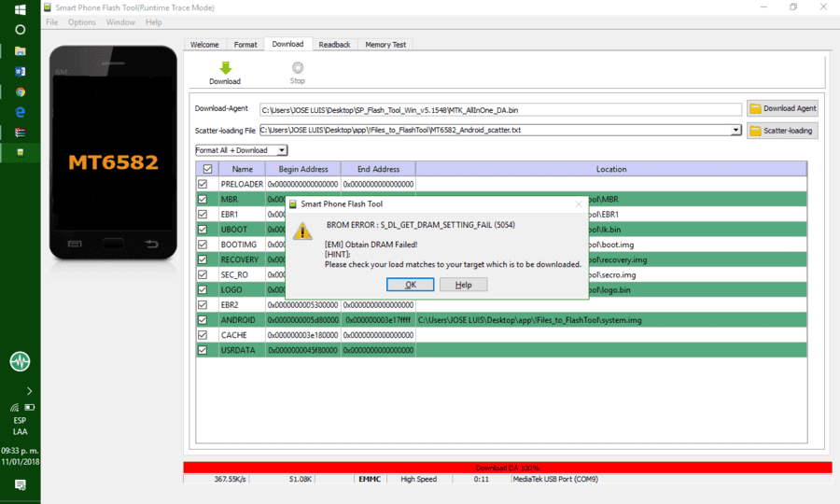This screenshot has width=840, height=504.
Task: Open Microsoft Word from the taskbar
Action: coord(21,71)
